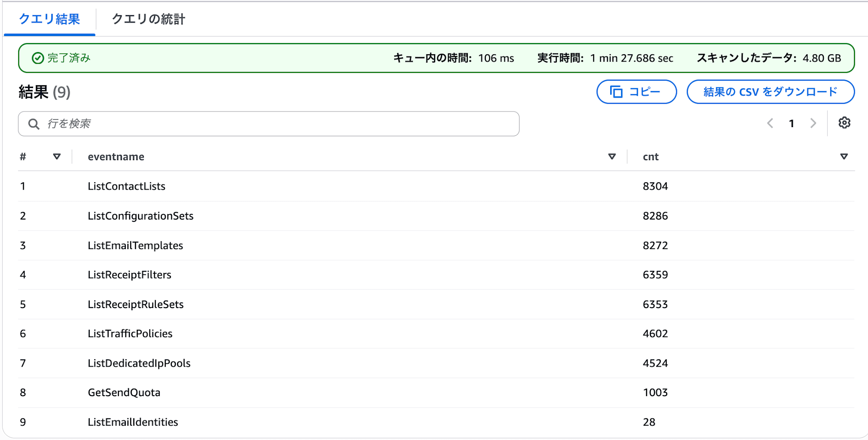868x440 pixels.
Task: Click the 結果 (9) heading
Action: (x=44, y=92)
